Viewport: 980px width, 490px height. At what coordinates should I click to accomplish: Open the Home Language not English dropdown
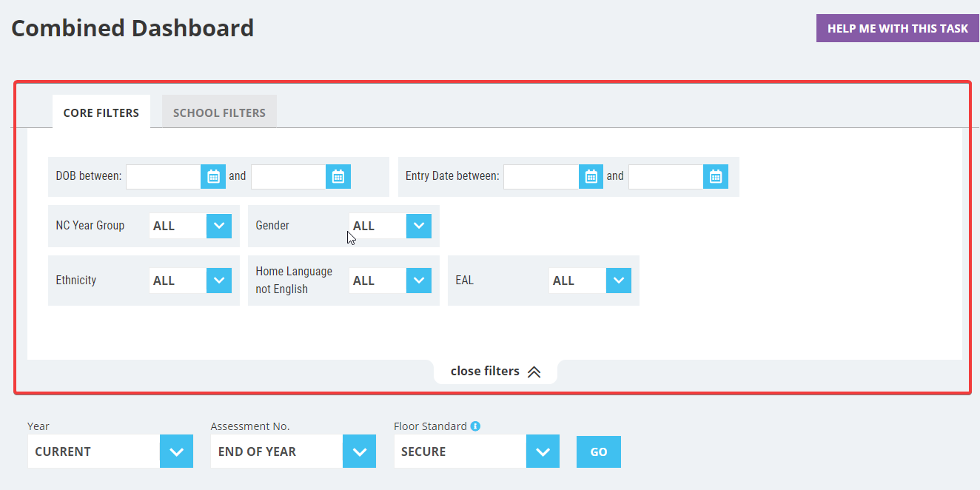click(418, 280)
